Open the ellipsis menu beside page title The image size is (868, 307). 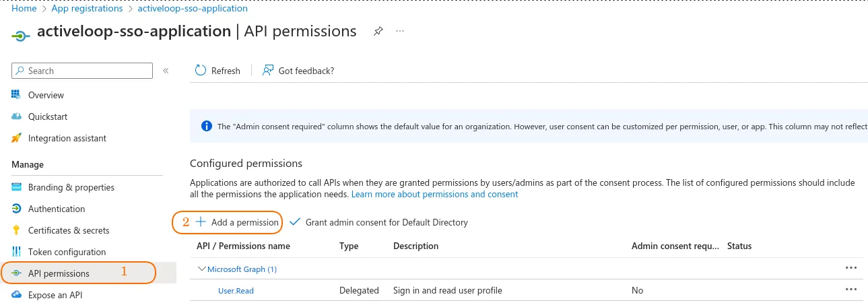400,32
